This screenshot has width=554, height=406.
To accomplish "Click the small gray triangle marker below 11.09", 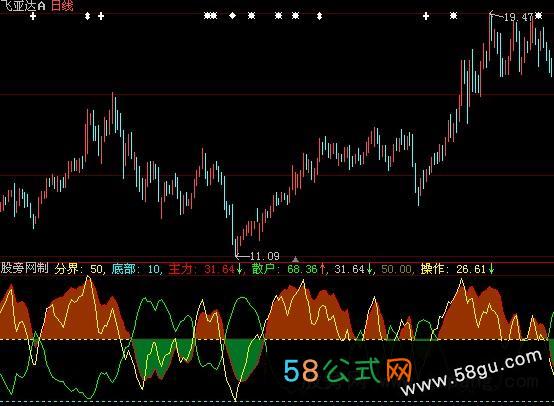I will 295,259.
